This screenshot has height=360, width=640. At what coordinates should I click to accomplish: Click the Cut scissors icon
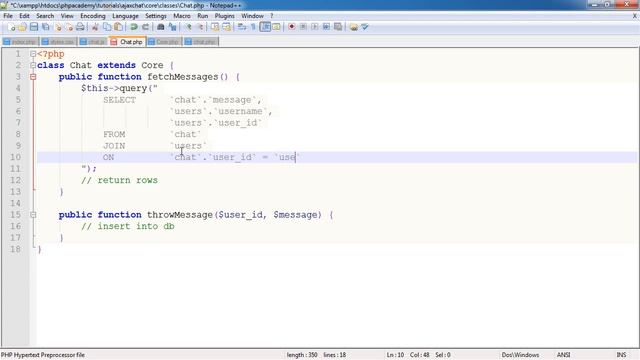click(95, 27)
